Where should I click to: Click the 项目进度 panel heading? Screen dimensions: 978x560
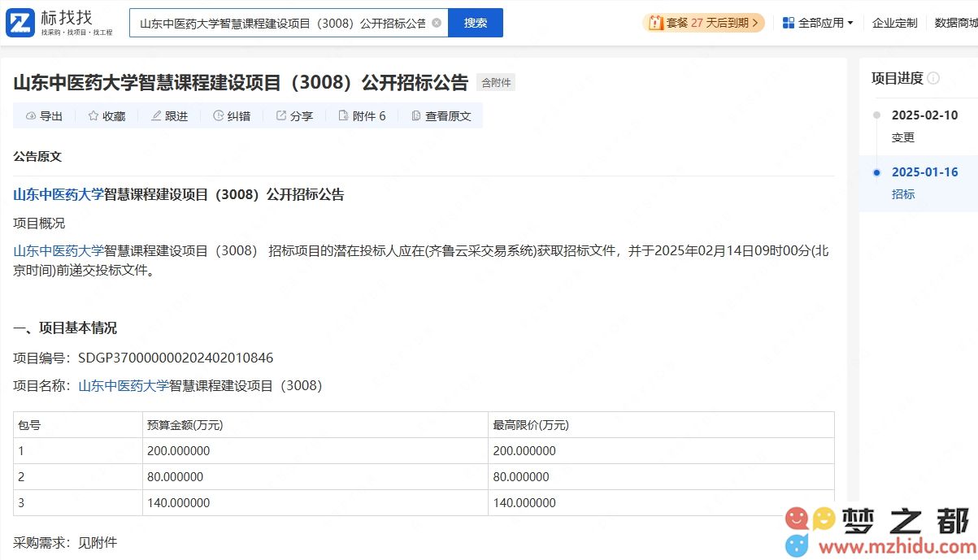coord(898,79)
